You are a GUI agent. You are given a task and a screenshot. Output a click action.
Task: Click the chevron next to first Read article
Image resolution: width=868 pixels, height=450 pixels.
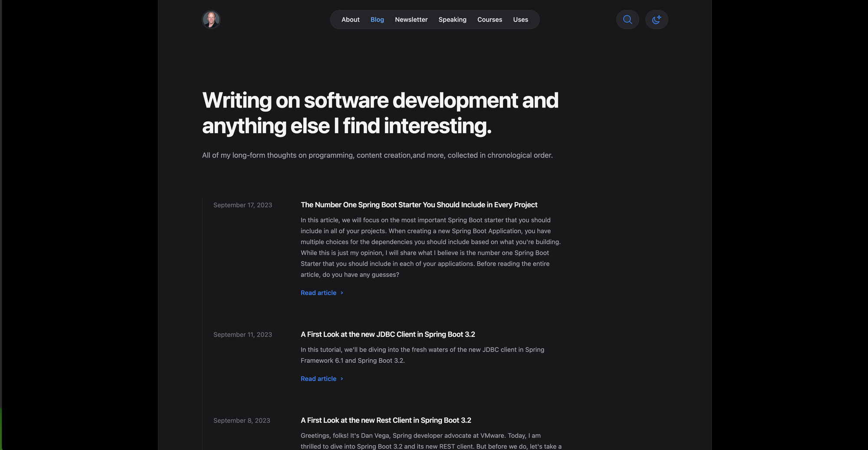(341, 293)
